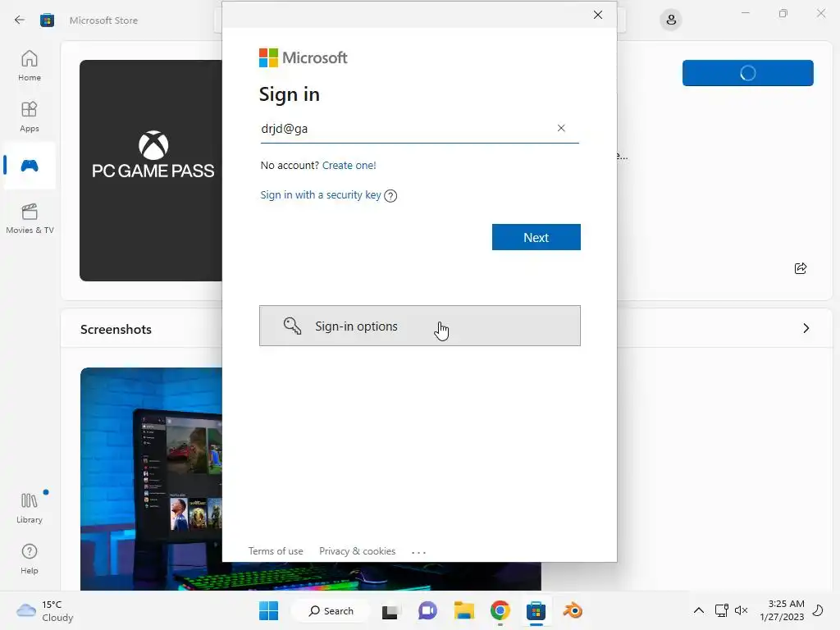Open Movies & TV in the sidebar
The image size is (840, 630).
point(30,218)
